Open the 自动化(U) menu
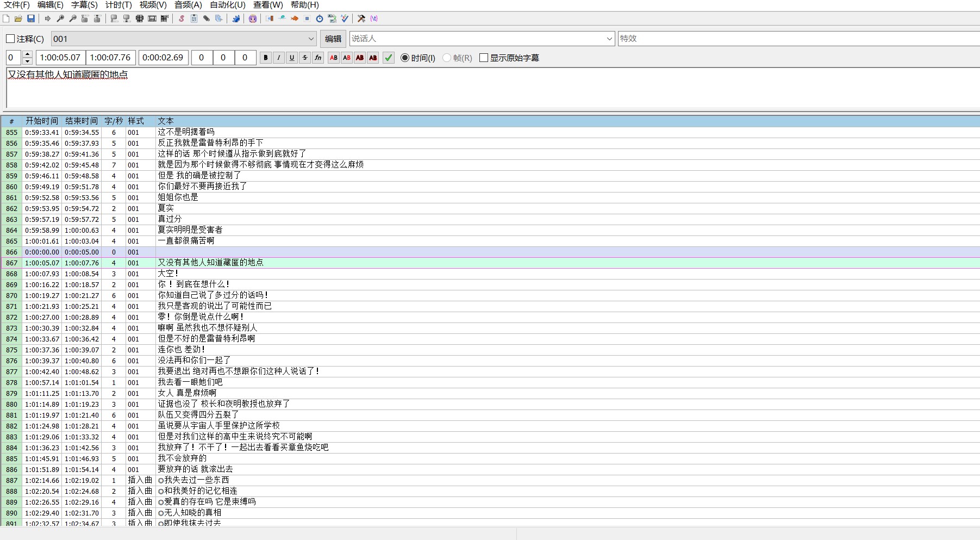This screenshot has height=540, width=980. click(x=227, y=5)
